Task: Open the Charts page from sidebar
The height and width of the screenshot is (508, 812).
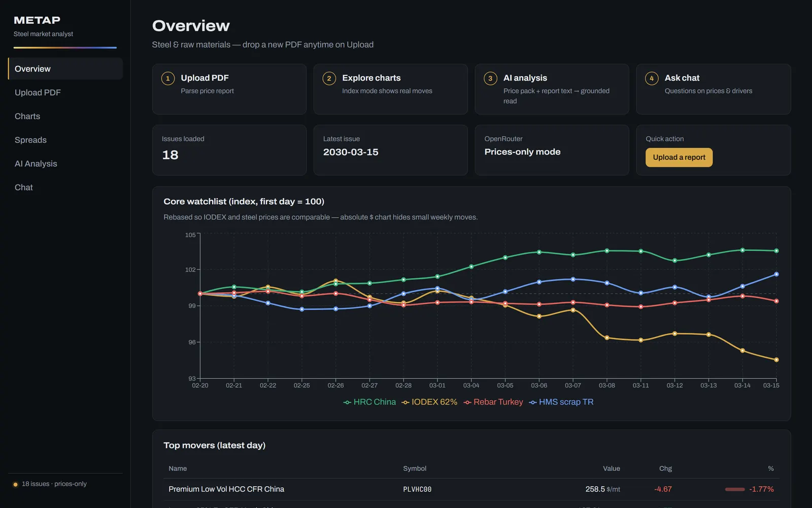Action: tap(65, 116)
